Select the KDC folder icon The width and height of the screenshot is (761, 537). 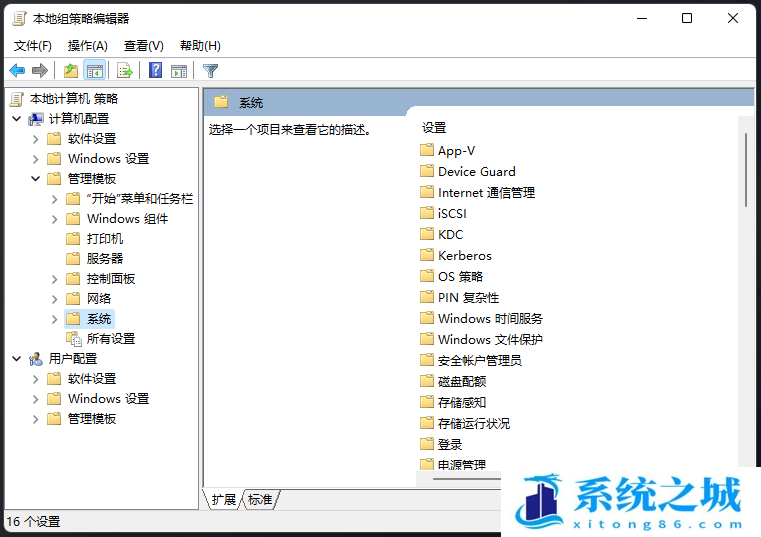click(427, 234)
